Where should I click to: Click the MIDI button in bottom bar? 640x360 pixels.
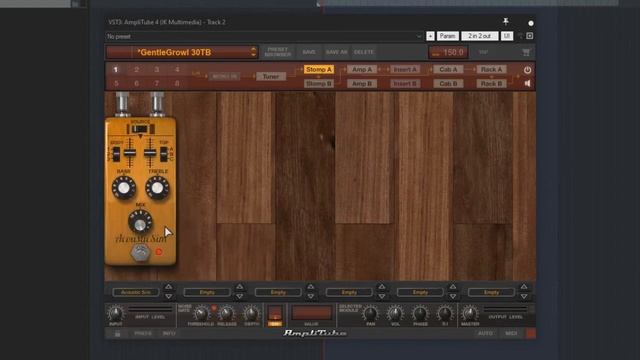pyautogui.click(x=511, y=333)
